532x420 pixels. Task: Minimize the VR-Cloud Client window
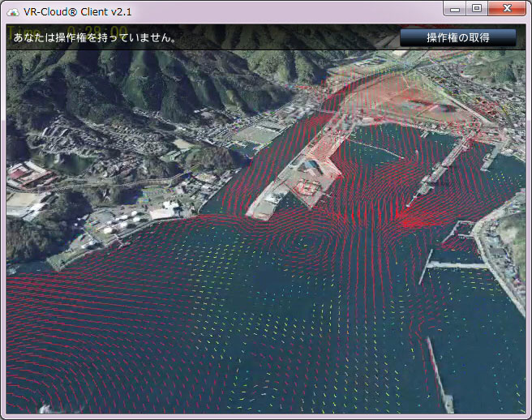point(455,8)
